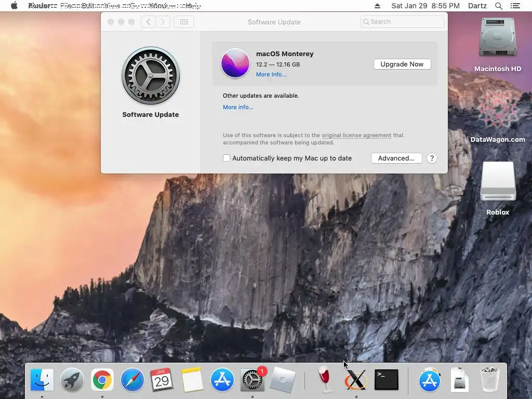Go back with the left chevron button

(x=148, y=22)
